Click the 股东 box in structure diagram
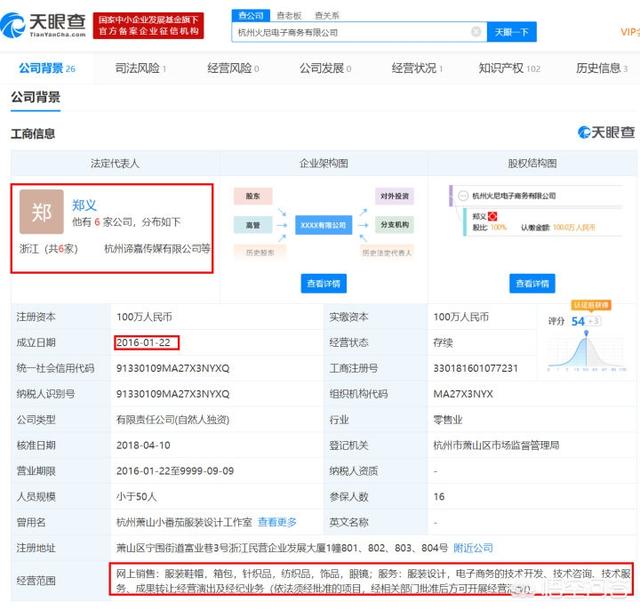The height and width of the screenshot is (610, 640). point(253,196)
